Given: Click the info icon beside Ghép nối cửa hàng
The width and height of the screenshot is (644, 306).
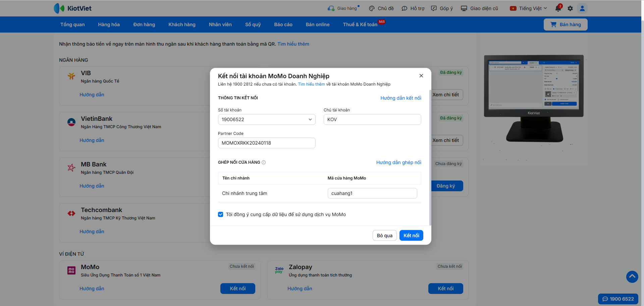Looking at the screenshot, I should [x=264, y=162].
